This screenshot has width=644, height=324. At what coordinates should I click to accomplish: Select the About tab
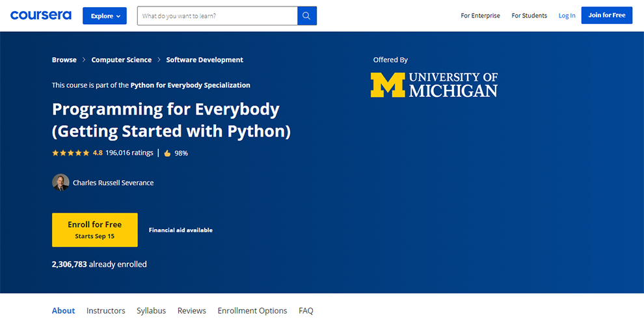pos(63,311)
